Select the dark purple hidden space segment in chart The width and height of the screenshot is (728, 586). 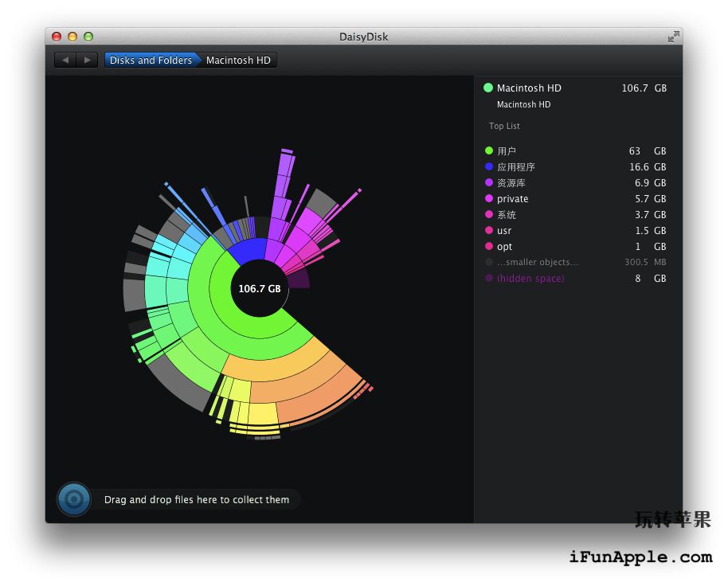(x=299, y=279)
